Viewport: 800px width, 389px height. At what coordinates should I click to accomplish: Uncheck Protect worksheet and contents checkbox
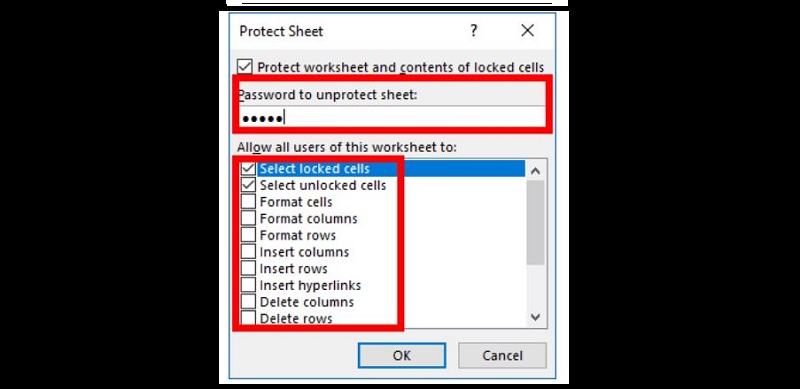[x=245, y=67]
